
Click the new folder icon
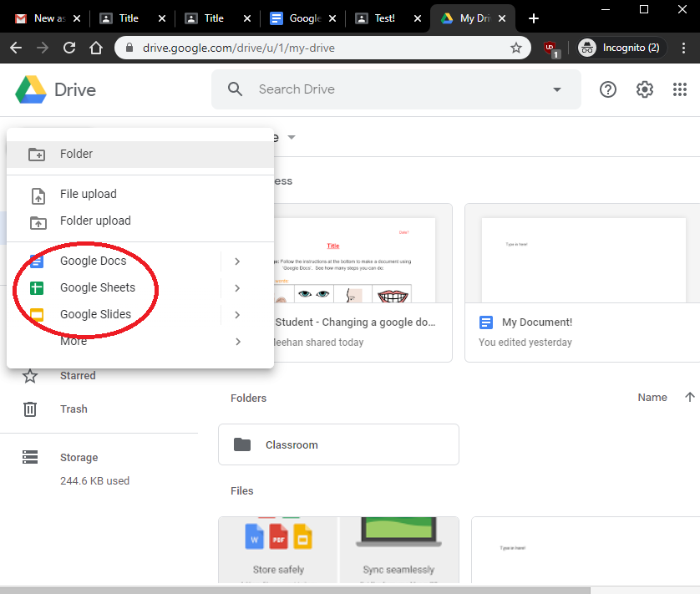(x=37, y=155)
